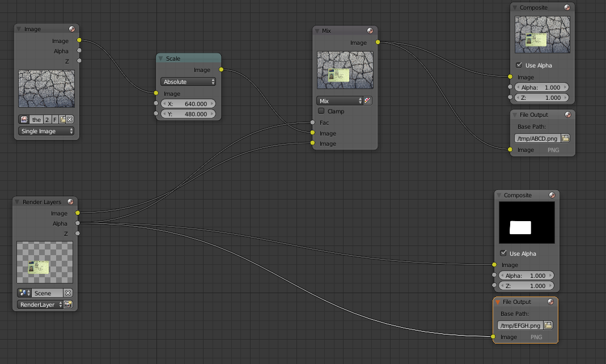Screen dimensions: 606x364
Task: Collapse the top Composite node
Action: coord(515,7)
